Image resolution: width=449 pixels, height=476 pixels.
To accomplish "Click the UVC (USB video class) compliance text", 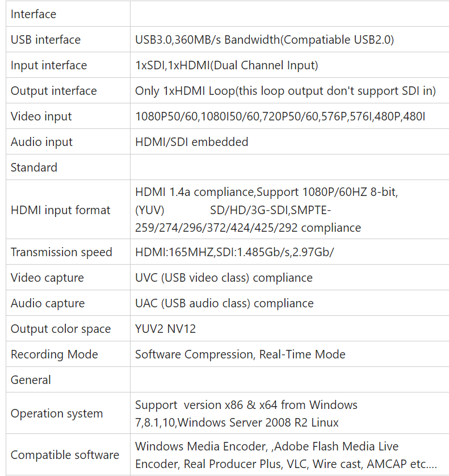I will (x=224, y=278).
